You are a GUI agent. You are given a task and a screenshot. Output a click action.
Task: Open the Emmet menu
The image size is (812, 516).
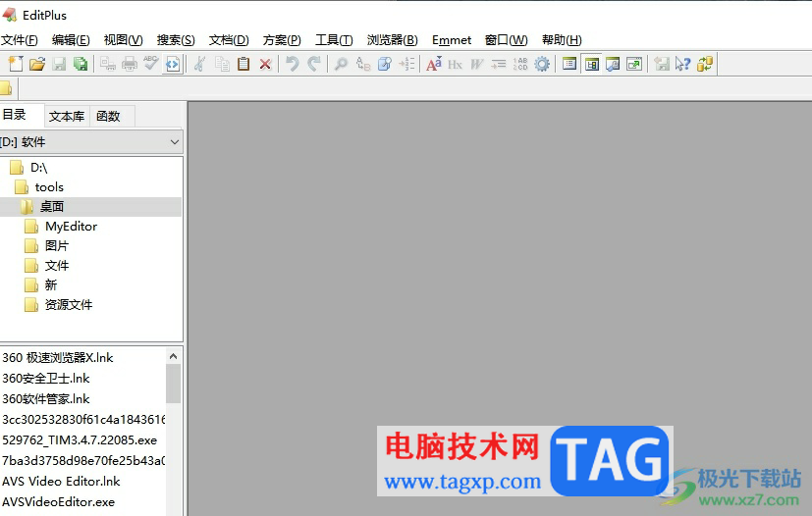pos(452,40)
